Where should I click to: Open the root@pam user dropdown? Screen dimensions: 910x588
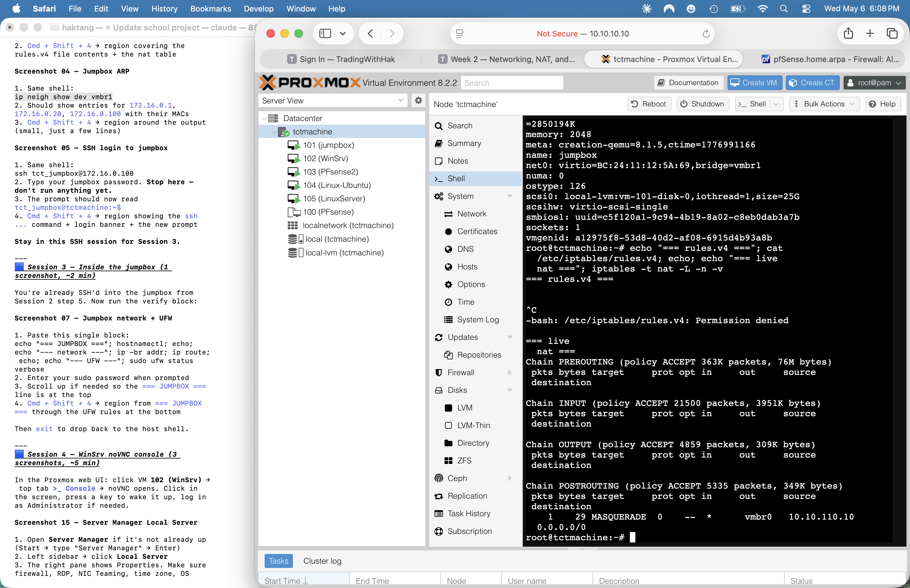point(874,82)
